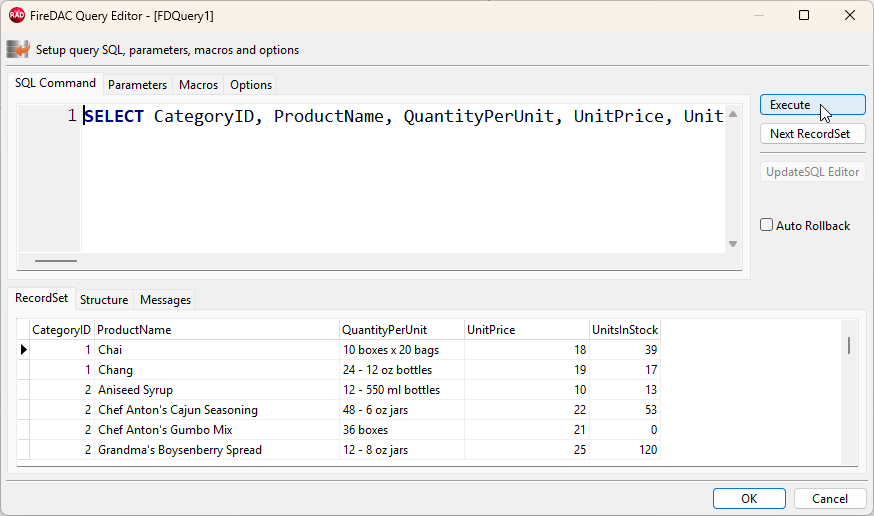Click the ProductName column header
This screenshot has width=874, height=516.
click(x=216, y=330)
